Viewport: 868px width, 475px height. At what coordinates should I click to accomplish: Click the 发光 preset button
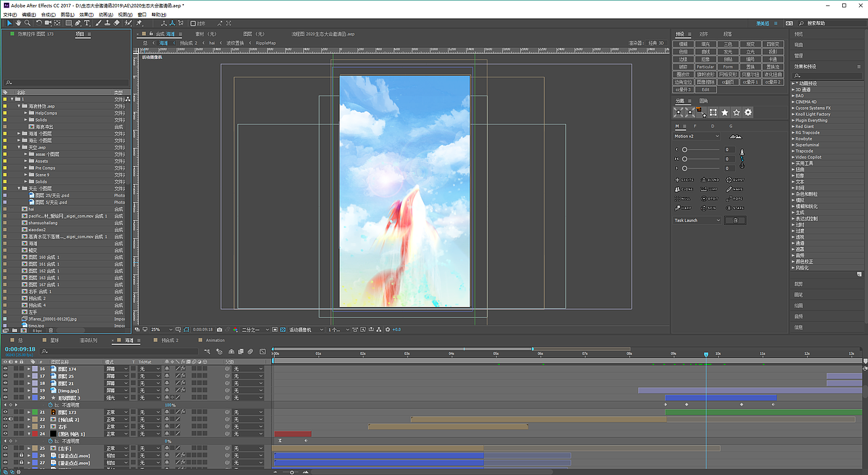coord(728,51)
